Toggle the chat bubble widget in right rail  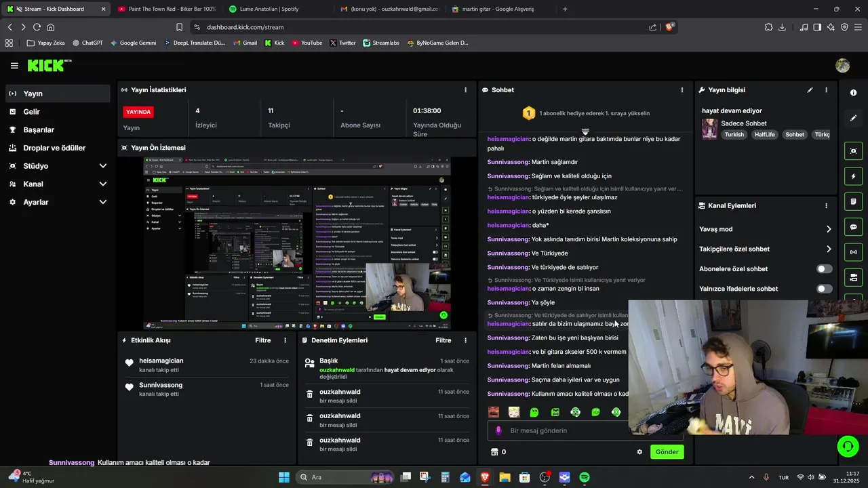[x=853, y=227]
